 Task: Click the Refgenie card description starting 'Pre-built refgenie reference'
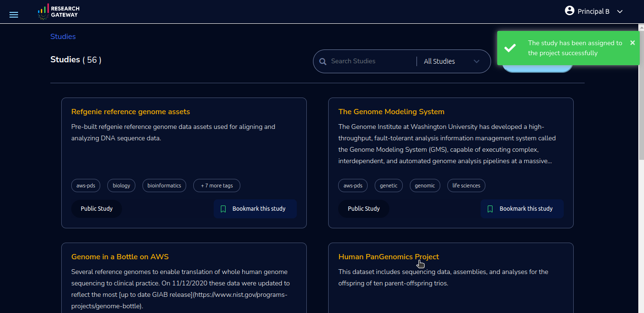173,133
